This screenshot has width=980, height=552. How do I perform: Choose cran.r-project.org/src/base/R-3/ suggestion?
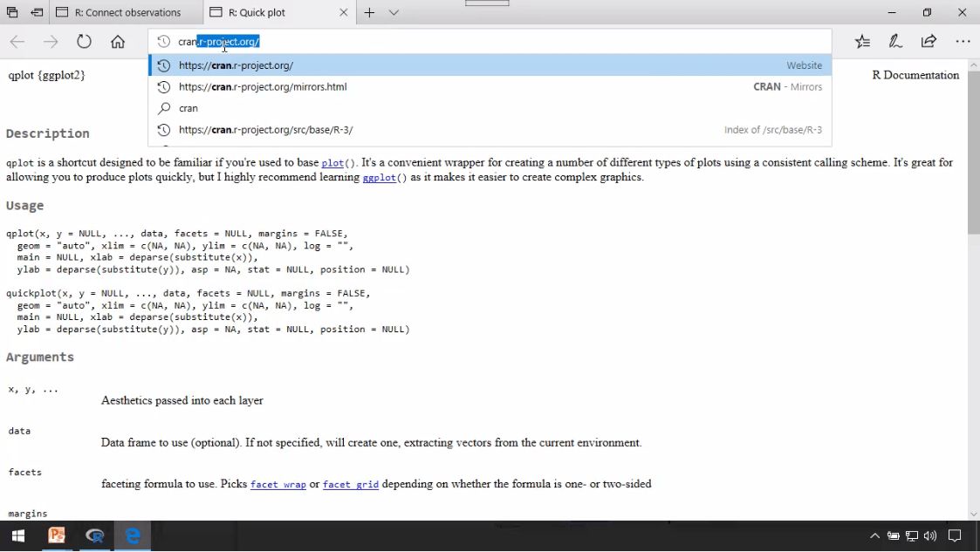[x=490, y=130]
